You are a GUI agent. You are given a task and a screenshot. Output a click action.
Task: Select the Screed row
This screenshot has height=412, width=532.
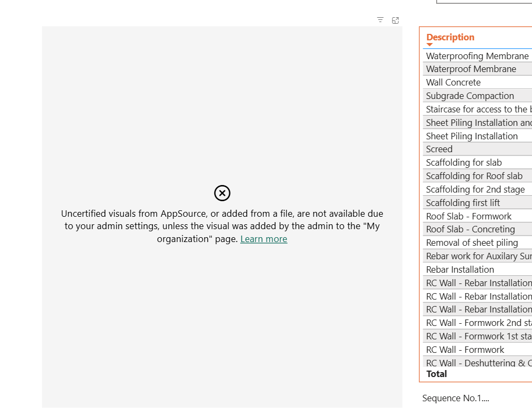(478, 149)
